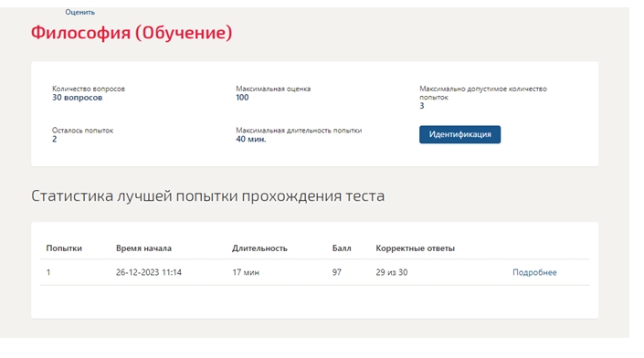Click the Корректные ответы column header
The image size is (644, 358).
point(415,248)
